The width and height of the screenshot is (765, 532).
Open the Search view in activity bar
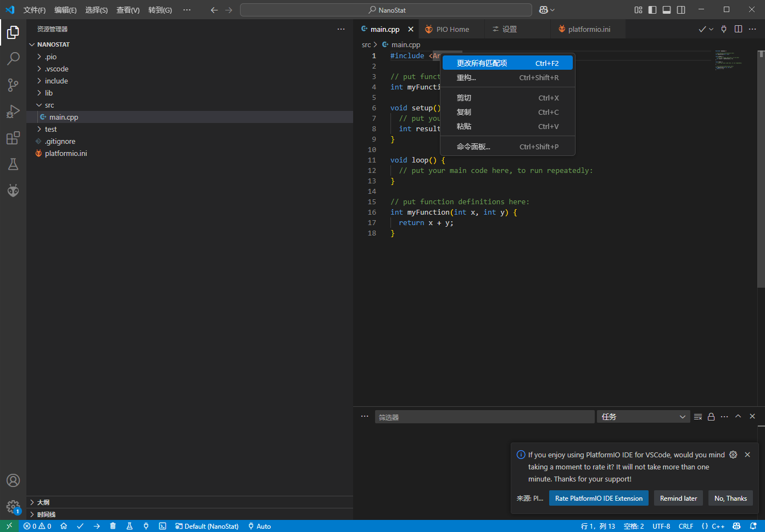click(x=13, y=59)
